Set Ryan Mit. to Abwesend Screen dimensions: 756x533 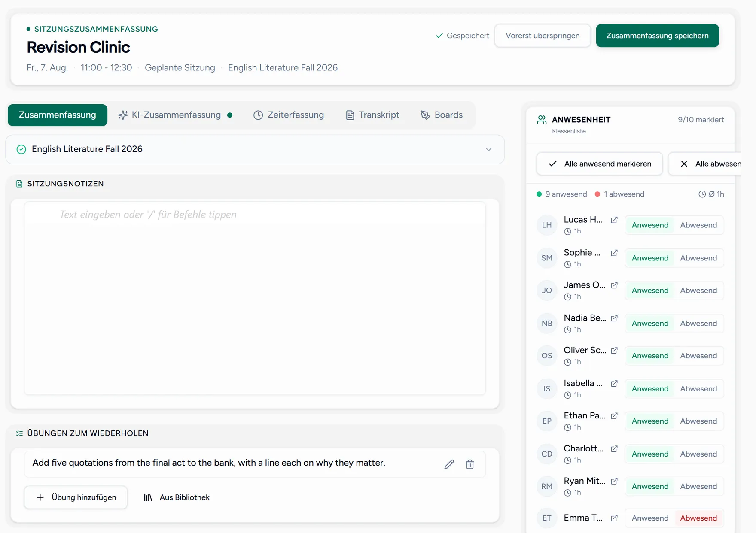click(x=698, y=487)
